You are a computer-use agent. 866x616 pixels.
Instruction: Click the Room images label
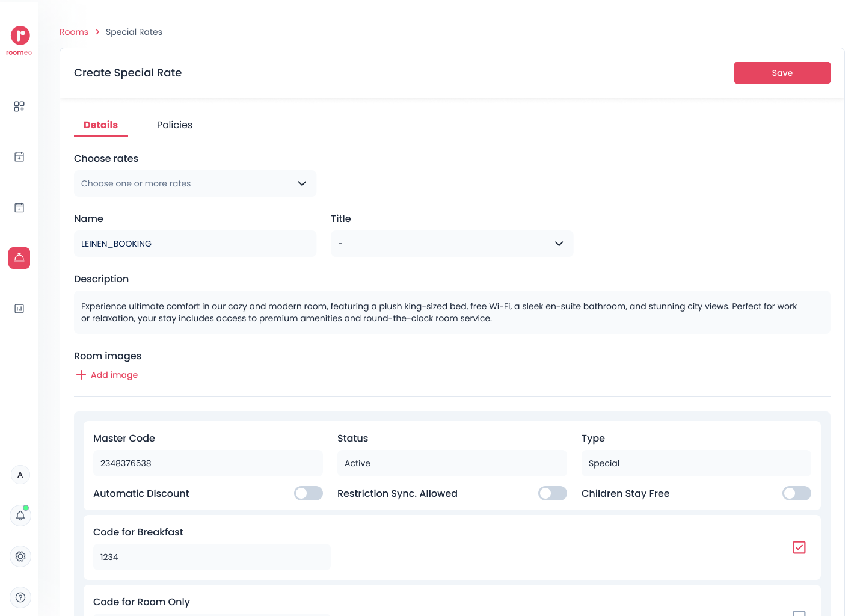tap(108, 356)
